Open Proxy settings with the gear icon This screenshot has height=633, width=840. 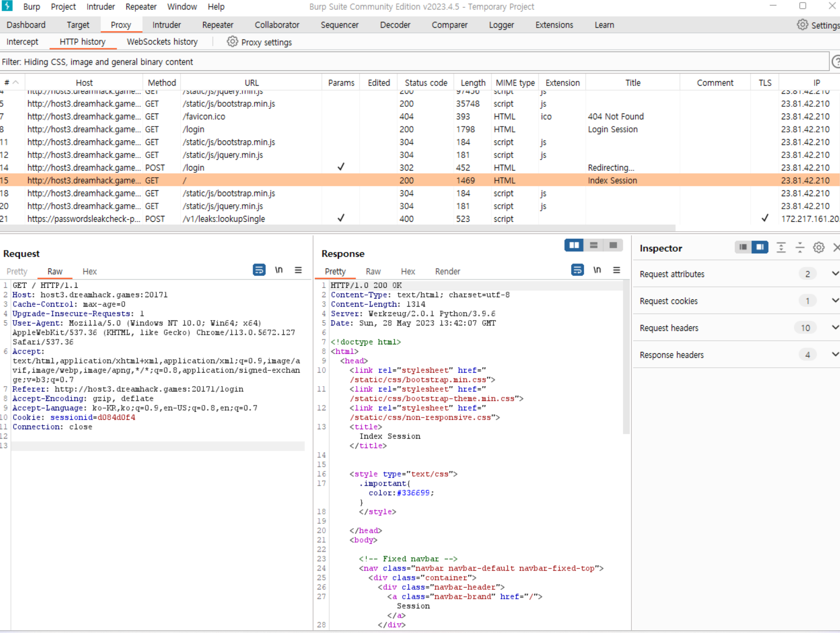tap(232, 42)
